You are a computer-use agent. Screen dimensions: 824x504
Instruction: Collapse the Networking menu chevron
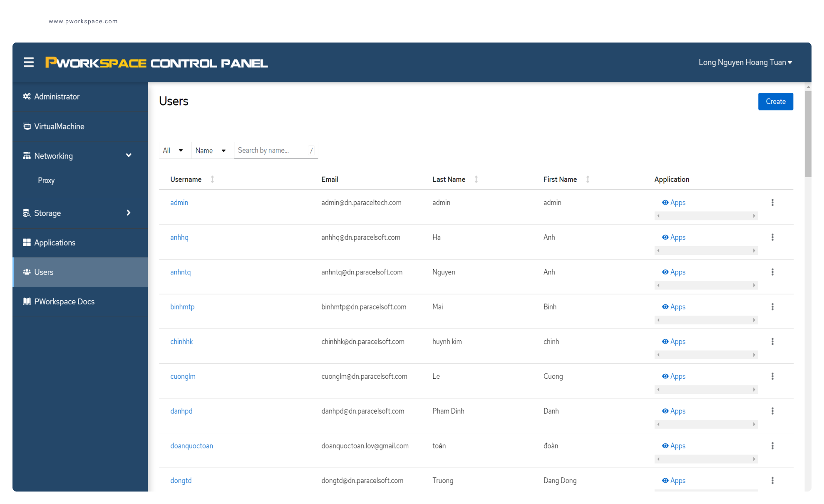click(129, 156)
